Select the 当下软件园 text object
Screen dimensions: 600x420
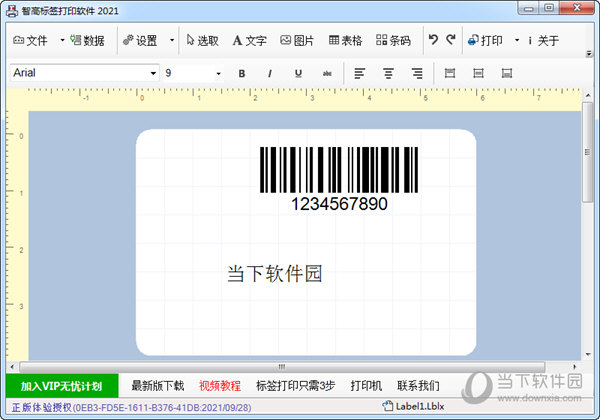click(x=274, y=274)
